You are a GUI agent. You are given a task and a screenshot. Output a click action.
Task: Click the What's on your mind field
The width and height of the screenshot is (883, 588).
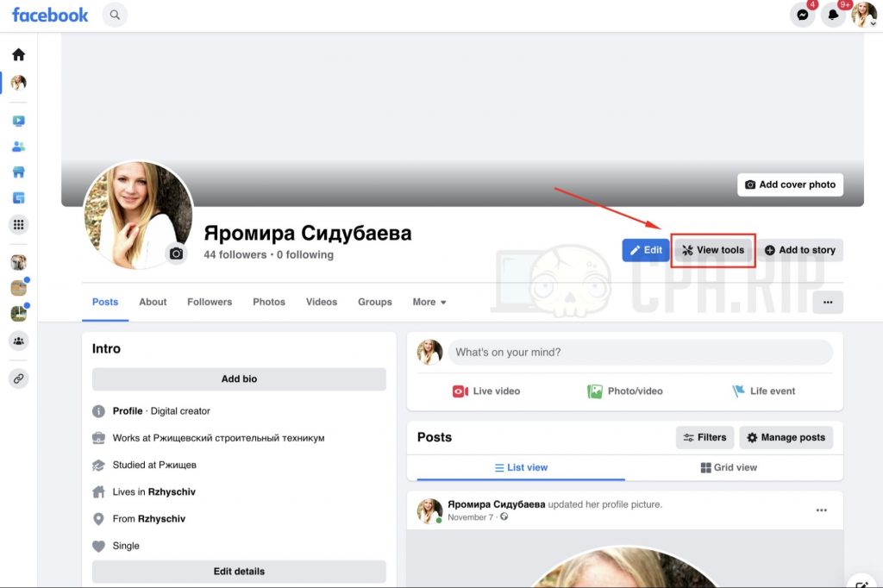pos(641,353)
